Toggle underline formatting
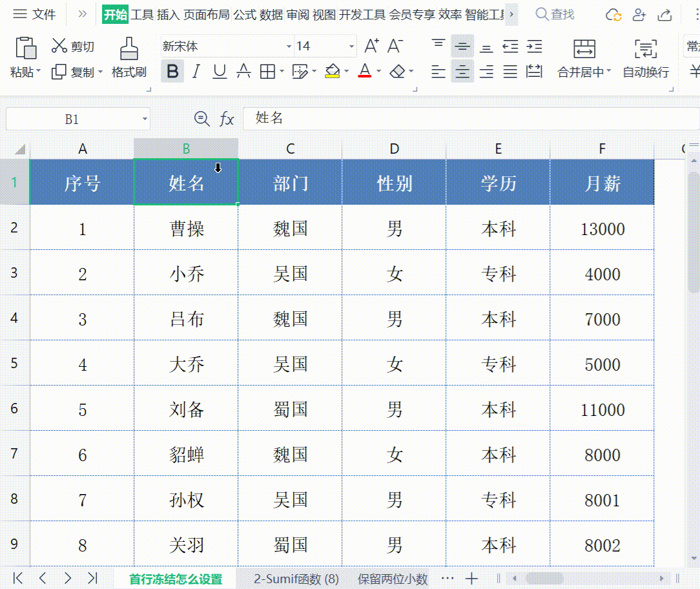The height and width of the screenshot is (589, 700). pyautogui.click(x=219, y=72)
